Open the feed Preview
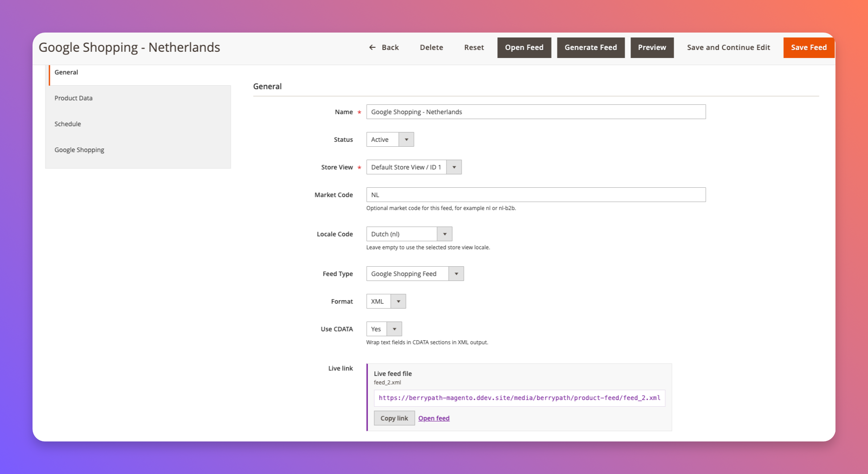This screenshot has width=868, height=474. 652,48
